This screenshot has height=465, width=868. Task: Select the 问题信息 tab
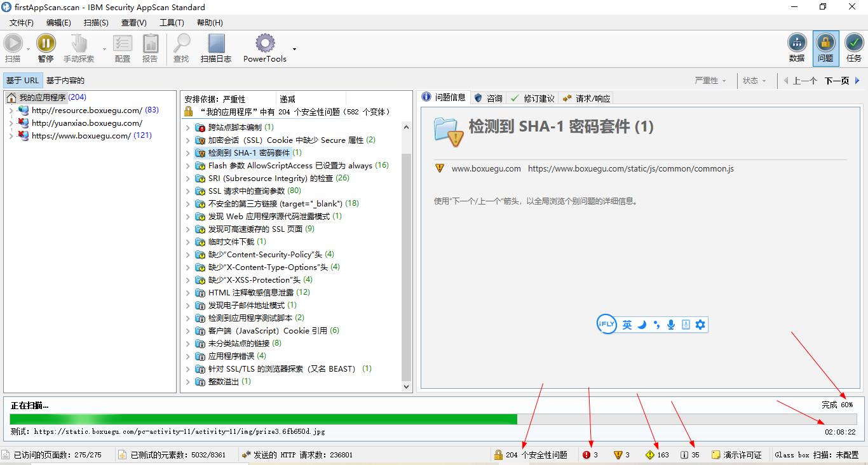click(444, 98)
